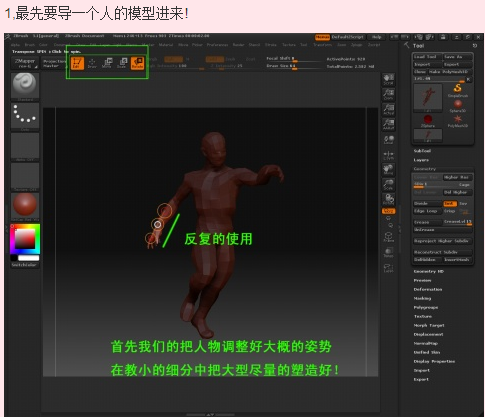Pick a color in the color picker square
Screen dimensions: 485x417
25,239
